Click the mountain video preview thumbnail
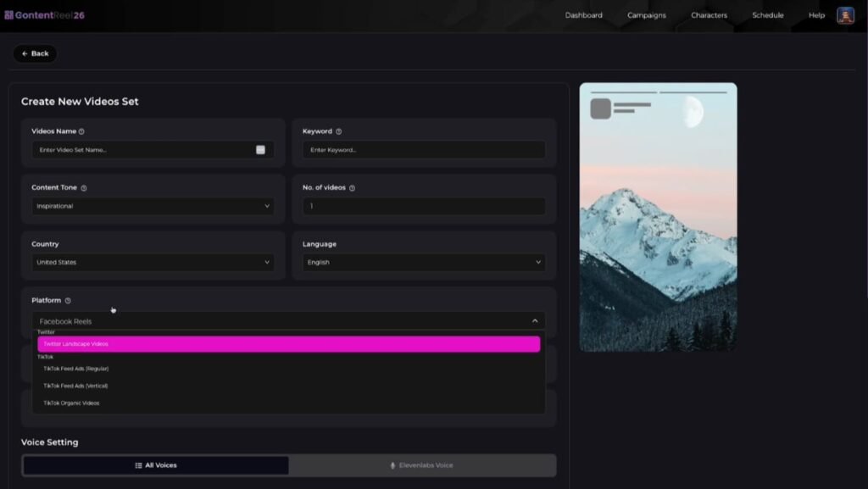This screenshot has height=489, width=868. pos(658,216)
